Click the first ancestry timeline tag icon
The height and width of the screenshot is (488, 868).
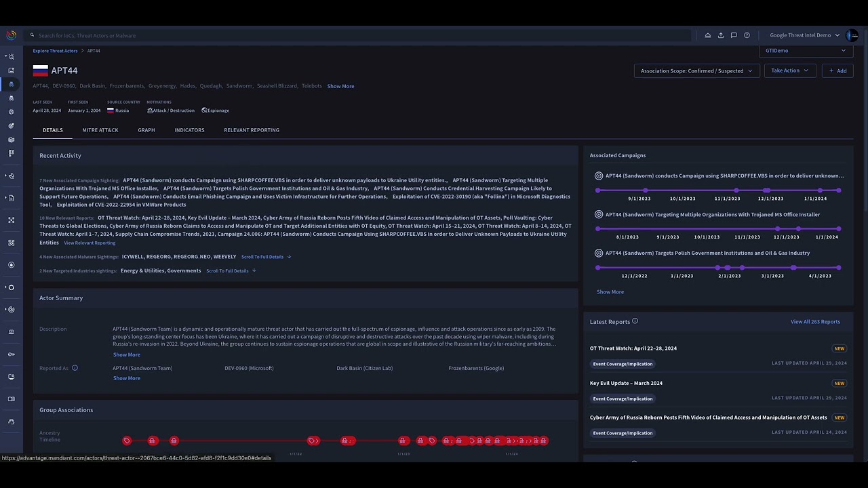(127, 441)
